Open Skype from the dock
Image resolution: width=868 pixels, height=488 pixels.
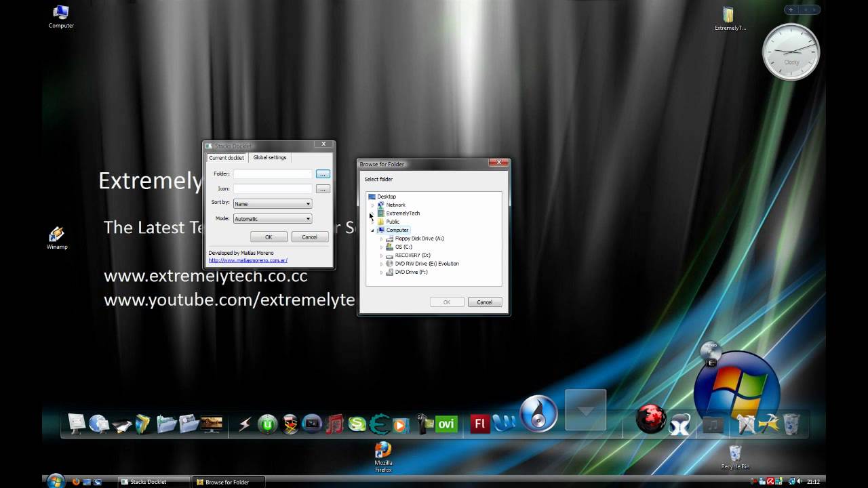357,424
